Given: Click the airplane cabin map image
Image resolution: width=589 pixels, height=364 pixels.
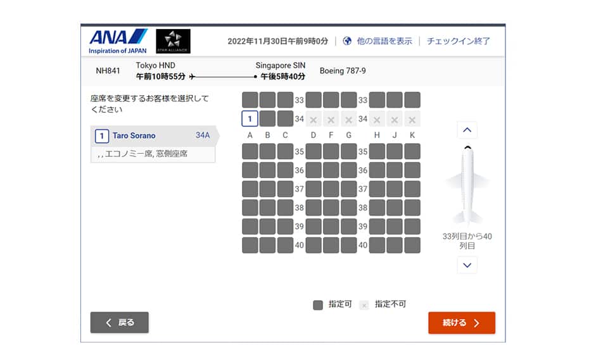Looking at the screenshot, I should [467, 187].
